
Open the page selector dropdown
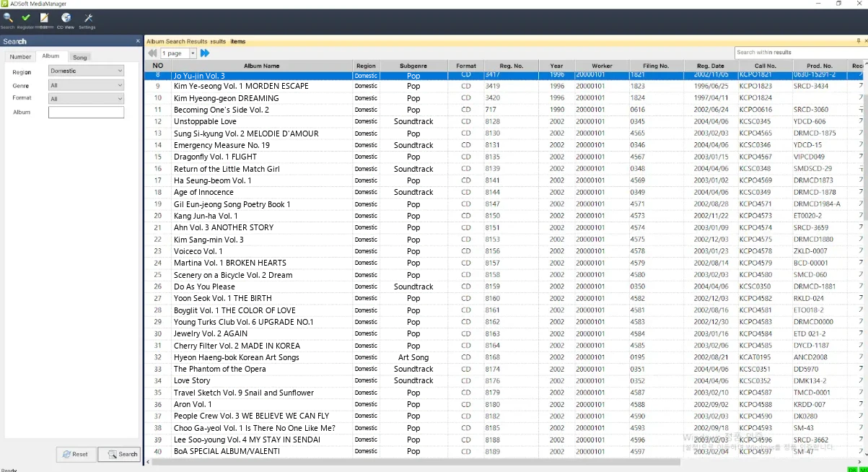tap(193, 53)
